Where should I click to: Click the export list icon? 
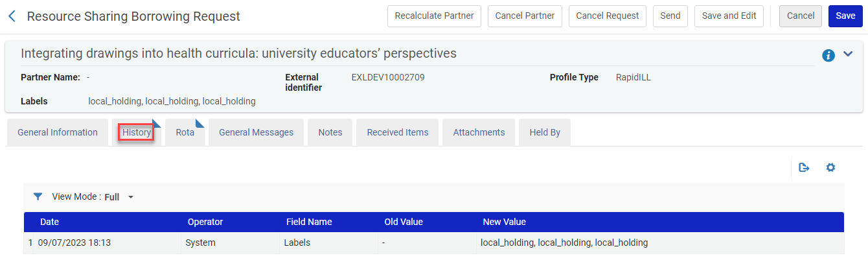[805, 168]
